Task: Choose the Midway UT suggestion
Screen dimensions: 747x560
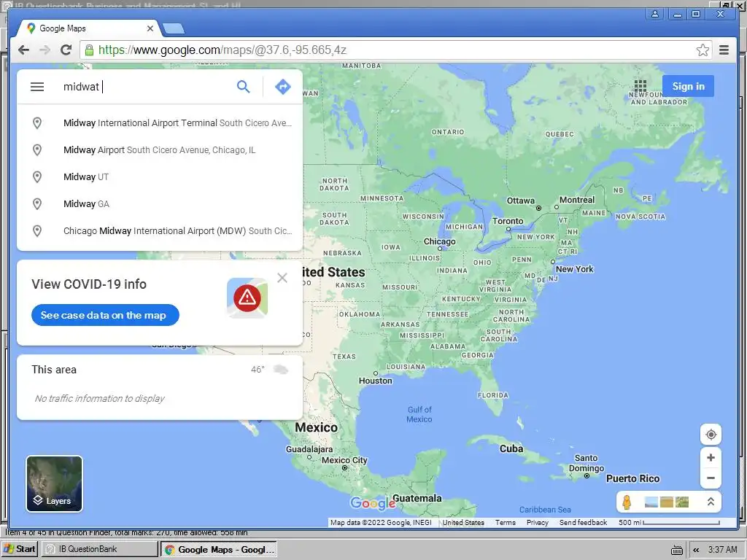Action: click(160, 177)
